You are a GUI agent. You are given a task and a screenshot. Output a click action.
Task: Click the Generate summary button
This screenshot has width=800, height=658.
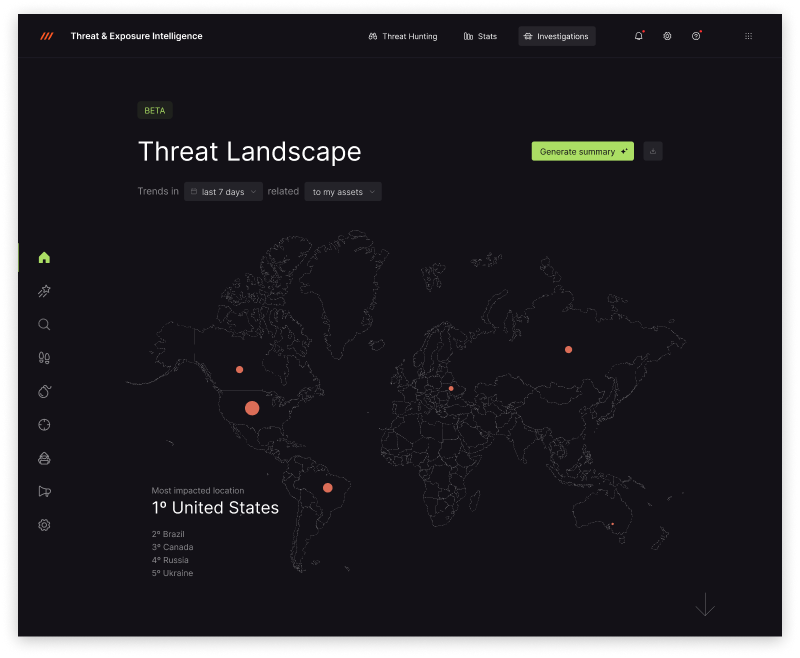click(582, 152)
